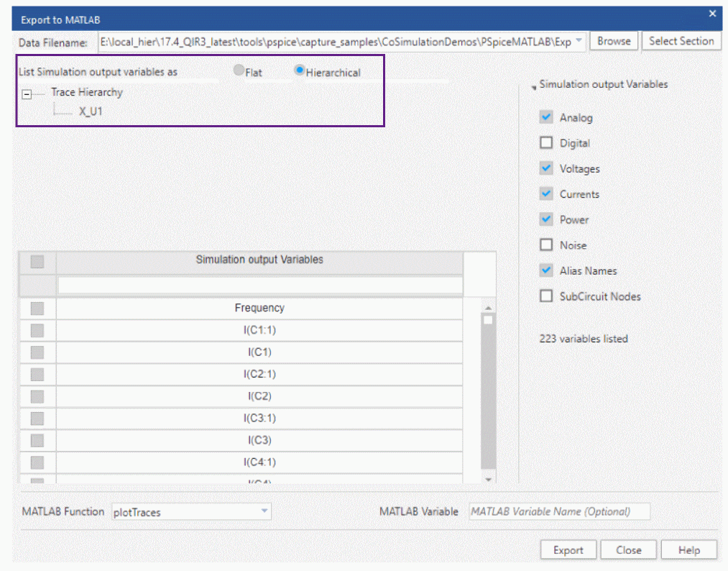Click the Browse button
Image resolution: width=728 pixels, height=571 pixels.
pyautogui.click(x=614, y=41)
